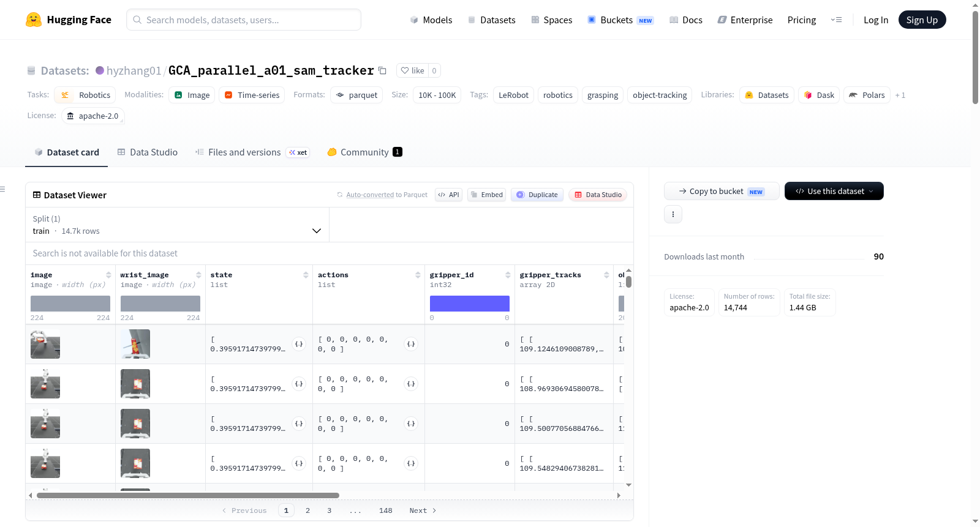The height and width of the screenshot is (527, 980).
Task: Open the left sidebar menu icon
Action: (x=3, y=189)
